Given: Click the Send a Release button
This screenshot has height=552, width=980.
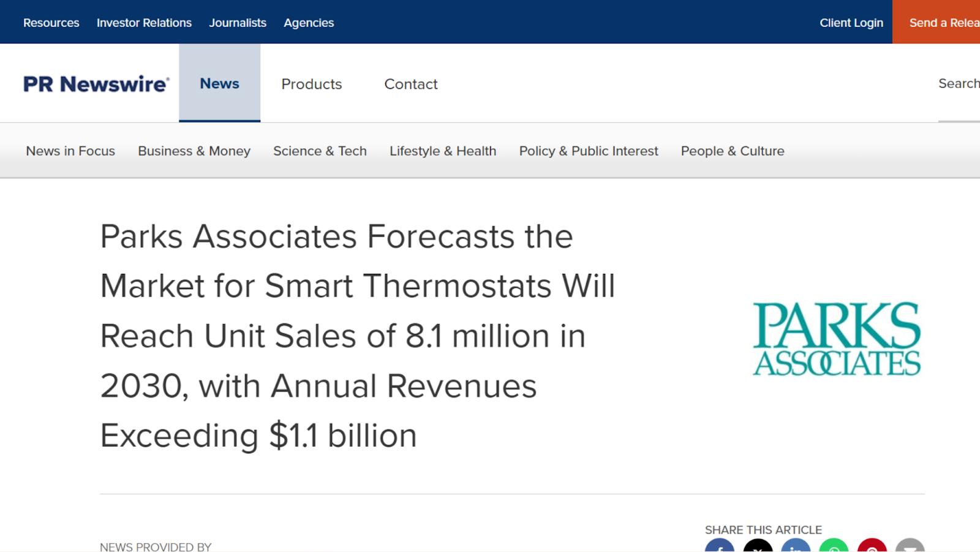Looking at the screenshot, I should pyautogui.click(x=936, y=22).
